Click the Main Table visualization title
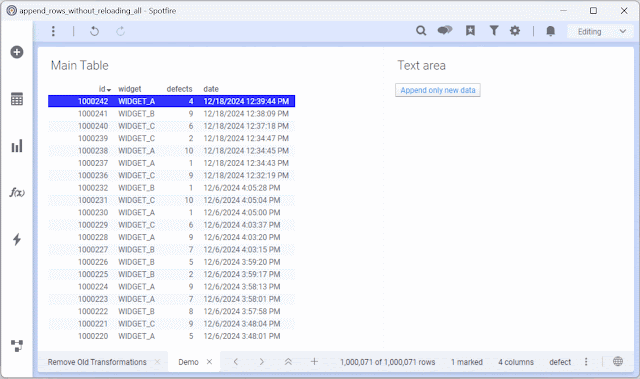 pos(80,65)
